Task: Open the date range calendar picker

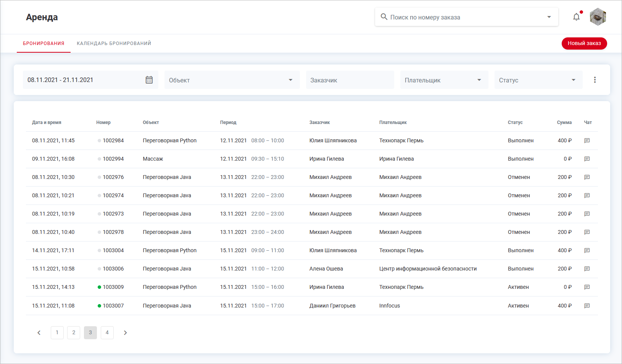Action: 149,80
